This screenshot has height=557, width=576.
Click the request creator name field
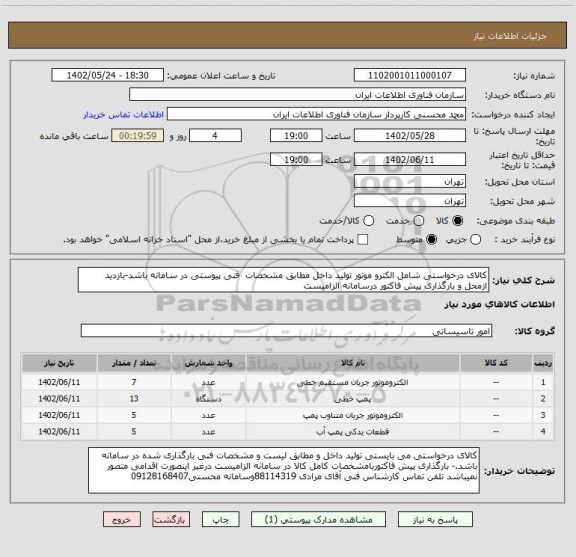point(316,114)
